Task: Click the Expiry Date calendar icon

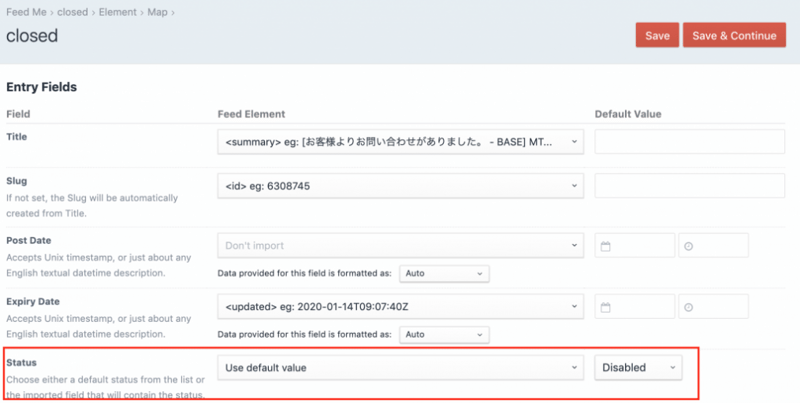Action: click(x=607, y=307)
